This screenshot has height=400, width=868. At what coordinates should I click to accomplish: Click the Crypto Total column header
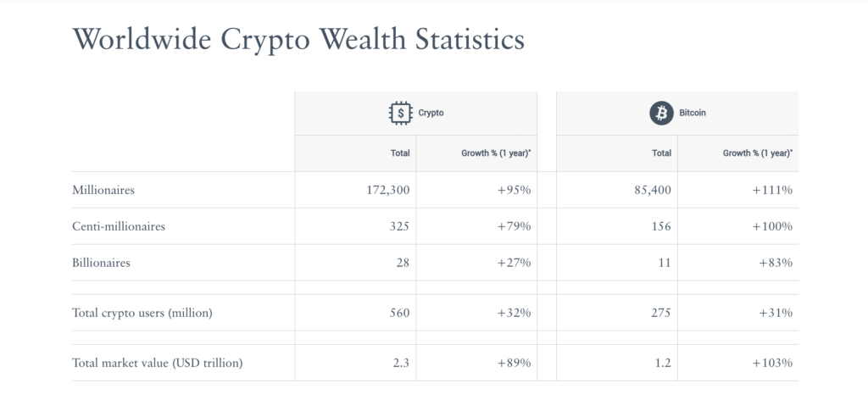point(399,153)
